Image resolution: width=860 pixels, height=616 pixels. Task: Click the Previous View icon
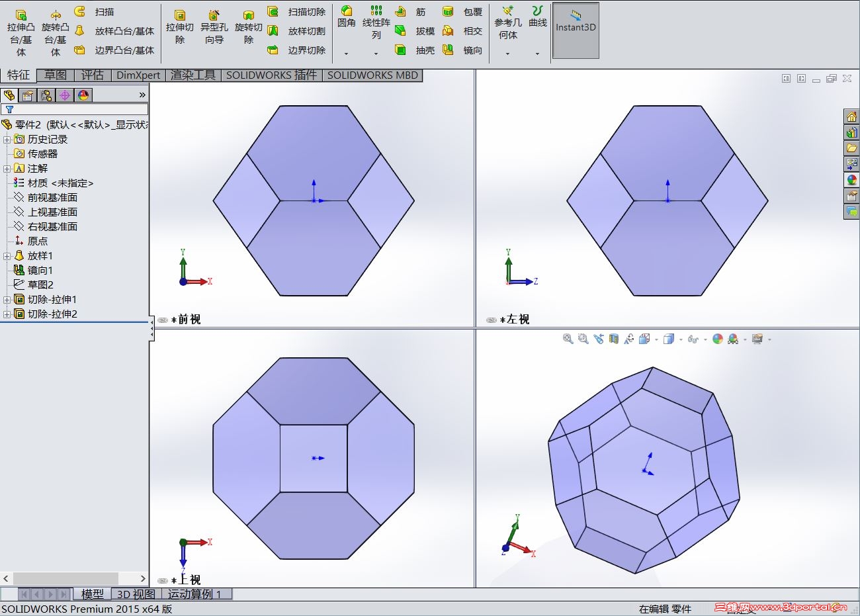pos(598,339)
